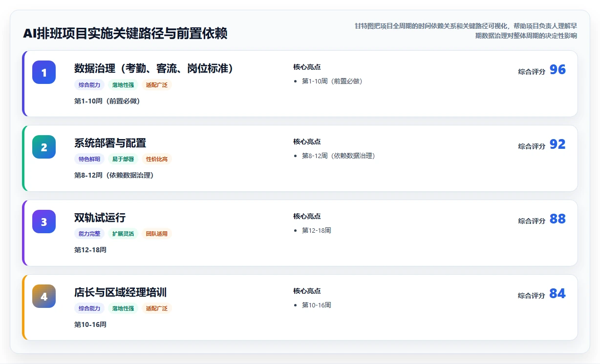Click the bullet item 第12-18周
The image size is (600, 364).
[x=317, y=230]
